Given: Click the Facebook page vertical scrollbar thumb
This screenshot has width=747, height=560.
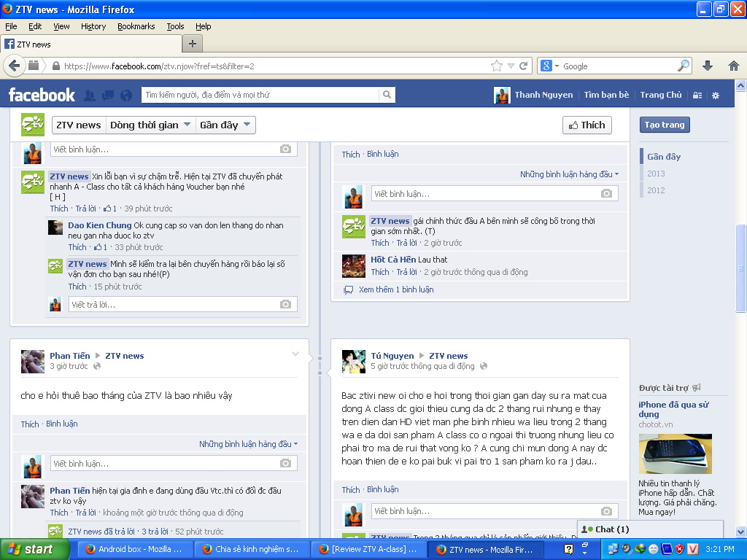Looking at the screenshot, I should 740,268.
